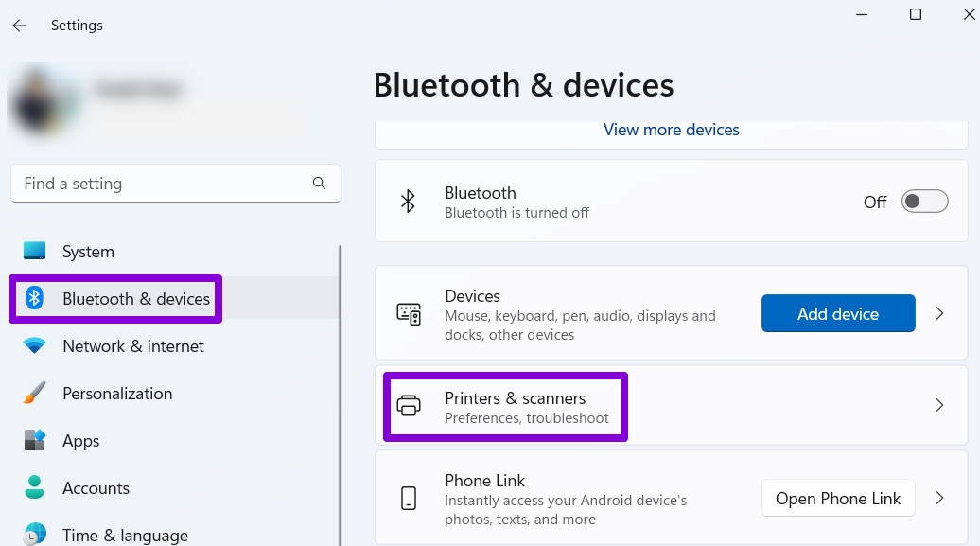The height and width of the screenshot is (546, 980).
Task: Expand the Devices row chevron
Action: (939, 313)
